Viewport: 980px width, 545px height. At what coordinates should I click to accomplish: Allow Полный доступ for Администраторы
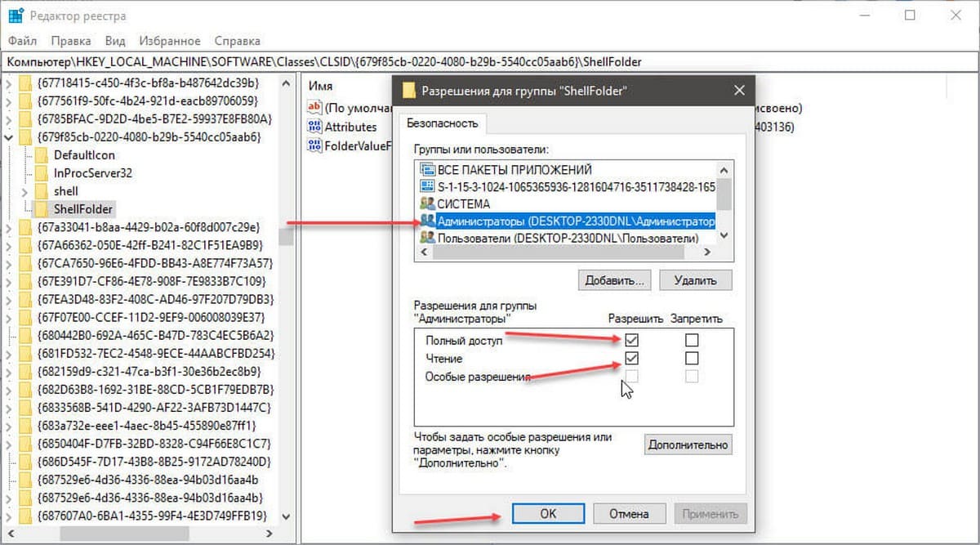click(x=631, y=340)
